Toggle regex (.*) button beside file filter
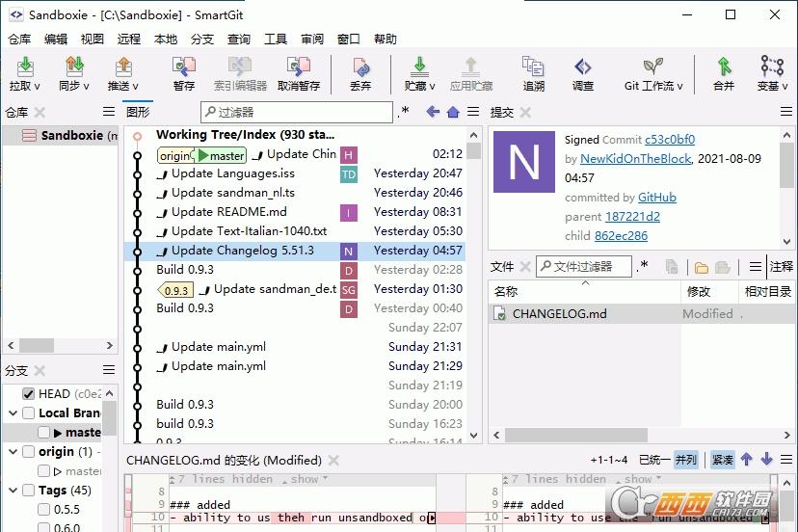 643,266
